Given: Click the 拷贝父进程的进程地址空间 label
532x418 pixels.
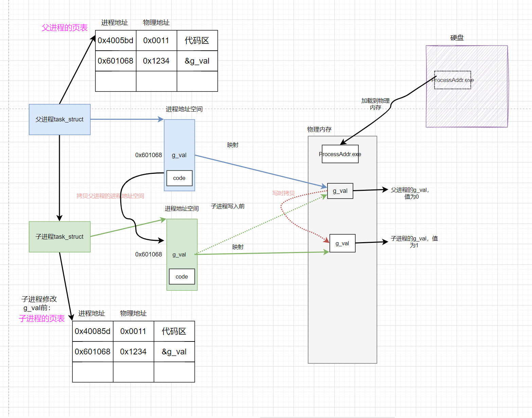Looking at the screenshot, I should click(x=110, y=196).
